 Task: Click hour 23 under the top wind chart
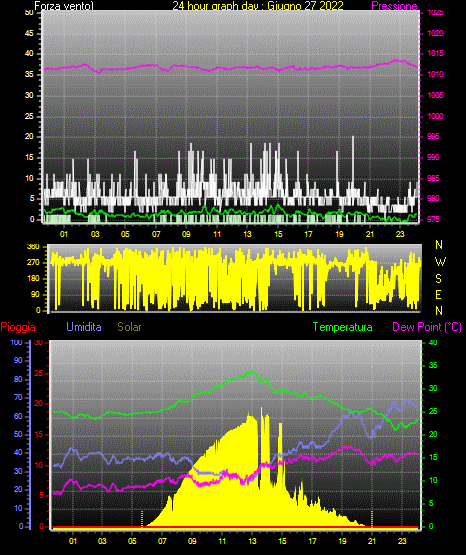click(x=400, y=234)
